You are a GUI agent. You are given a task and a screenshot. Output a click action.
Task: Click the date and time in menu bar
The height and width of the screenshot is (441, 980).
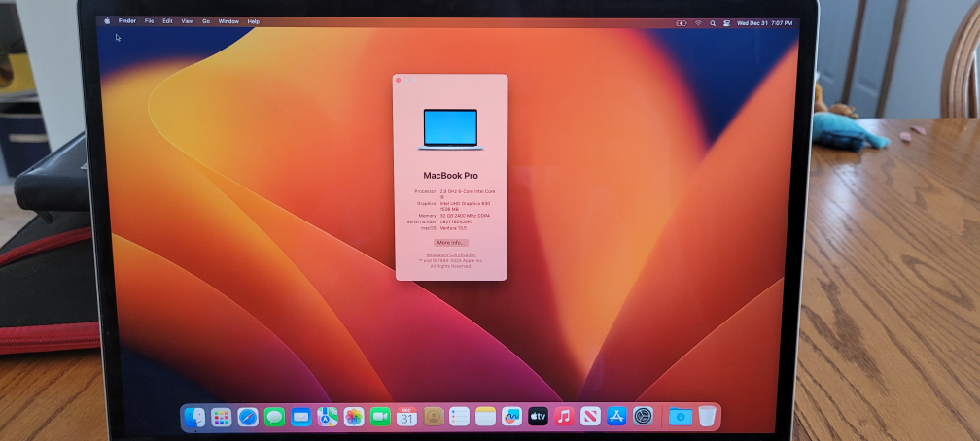click(x=764, y=23)
